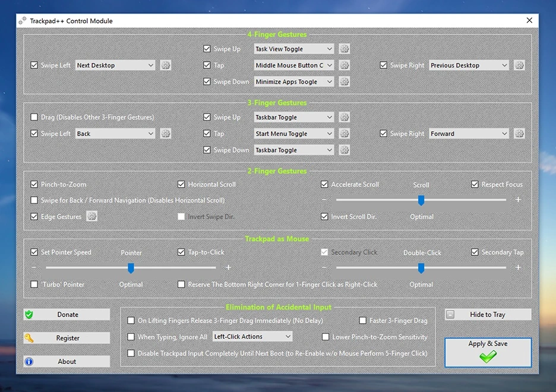
Task: Open 3-Finger Swipe Down Taskbar Toggle dropdown
Action: click(x=294, y=150)
